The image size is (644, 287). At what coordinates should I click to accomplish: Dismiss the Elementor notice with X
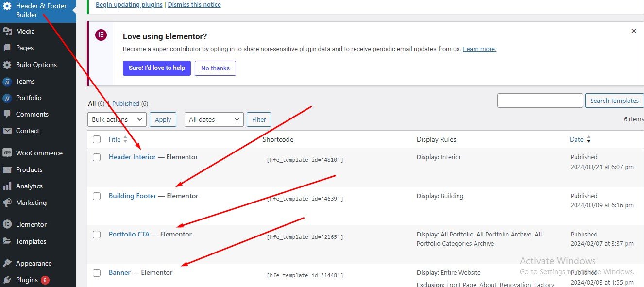(633, 31)
